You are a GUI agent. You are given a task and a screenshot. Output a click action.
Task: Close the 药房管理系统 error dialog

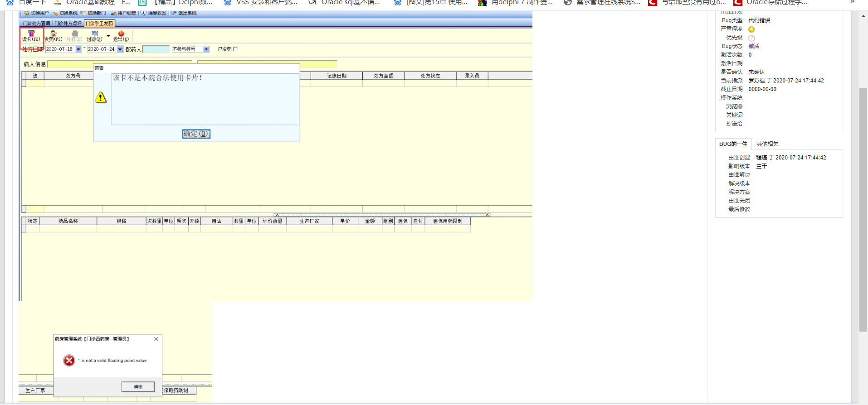(156, 339)
